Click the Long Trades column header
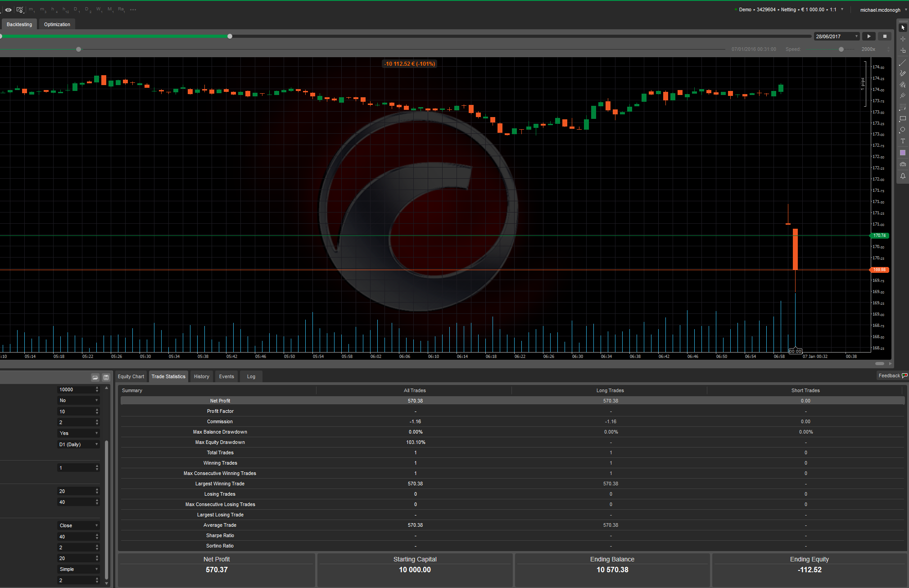The image size is (909, 588). tap(610, 390)
